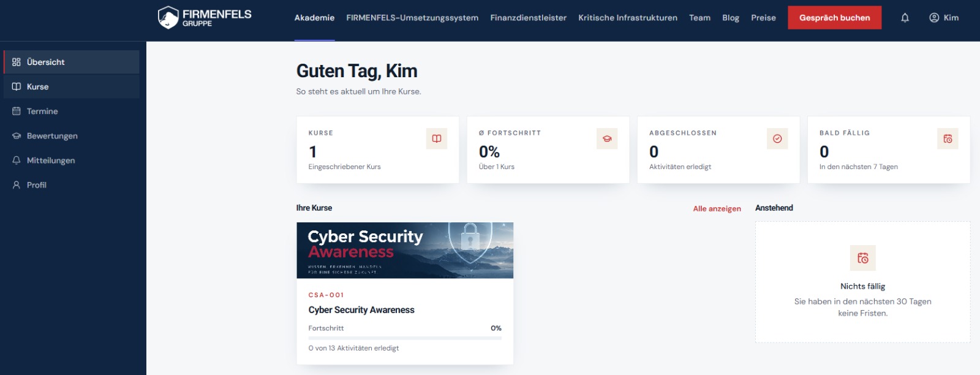This screenshot has width=980, height=375.
Task: Go to Finanzdienstleister page
Action: 528,18
